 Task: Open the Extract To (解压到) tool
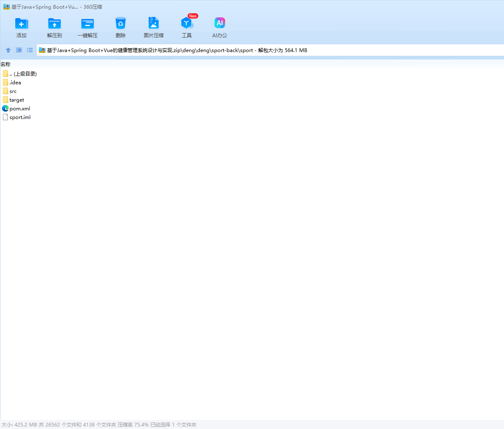tap(55, 24)
